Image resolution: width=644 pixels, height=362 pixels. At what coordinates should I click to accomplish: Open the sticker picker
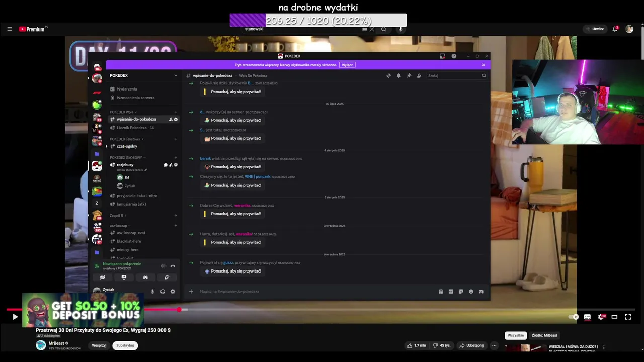(461, 292)
